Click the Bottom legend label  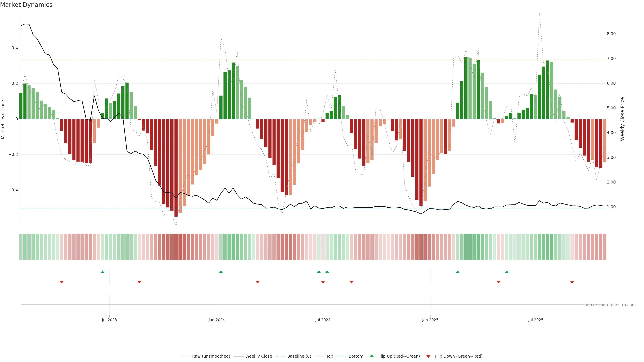coord(356,356)
